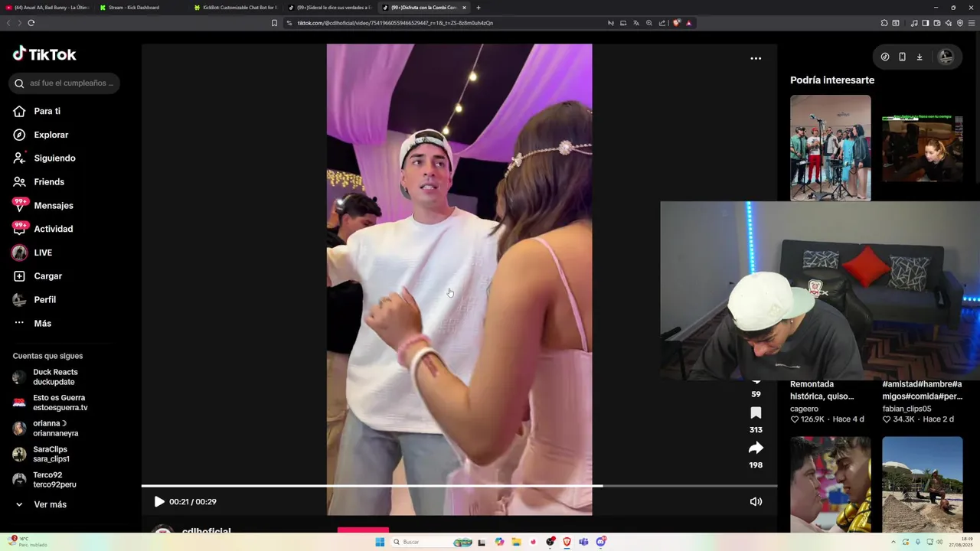The height and width of the screenshot is (551, 980).
Task: Click the video progress bar
Action: click(459, 486)
